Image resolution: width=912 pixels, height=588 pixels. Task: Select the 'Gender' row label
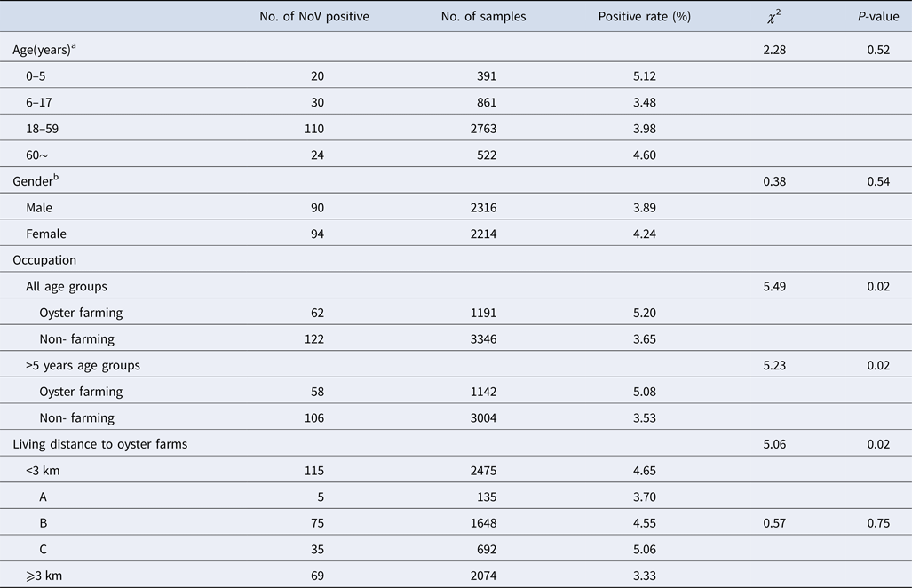click(33, 181)
